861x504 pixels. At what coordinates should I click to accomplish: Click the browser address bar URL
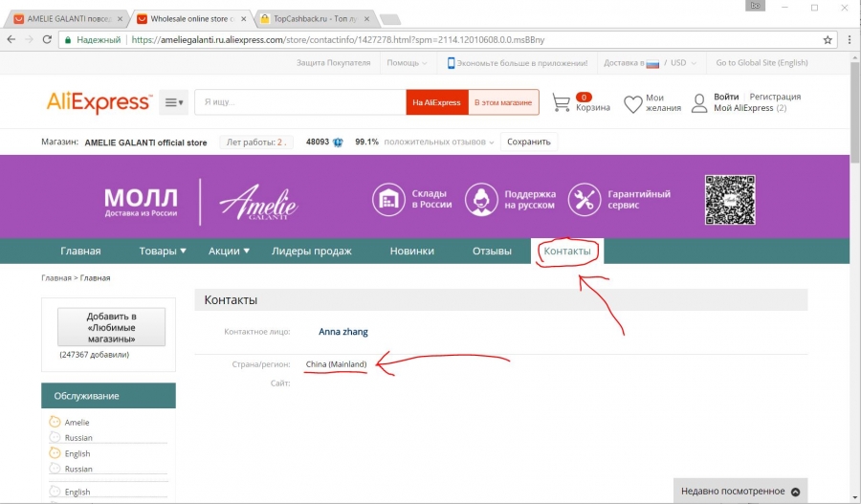click(339, 40)
